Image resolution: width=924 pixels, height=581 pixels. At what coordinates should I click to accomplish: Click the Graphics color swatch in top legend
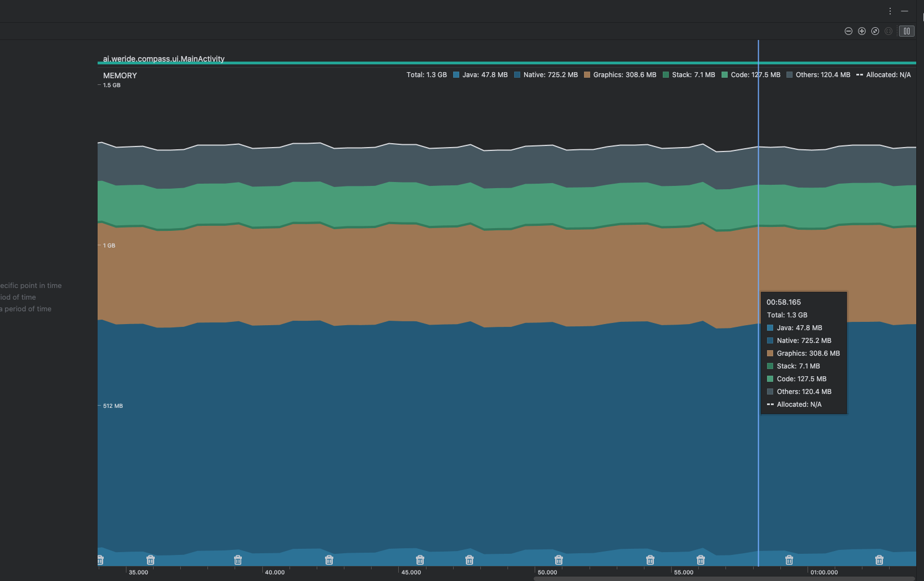pos(587,75)
